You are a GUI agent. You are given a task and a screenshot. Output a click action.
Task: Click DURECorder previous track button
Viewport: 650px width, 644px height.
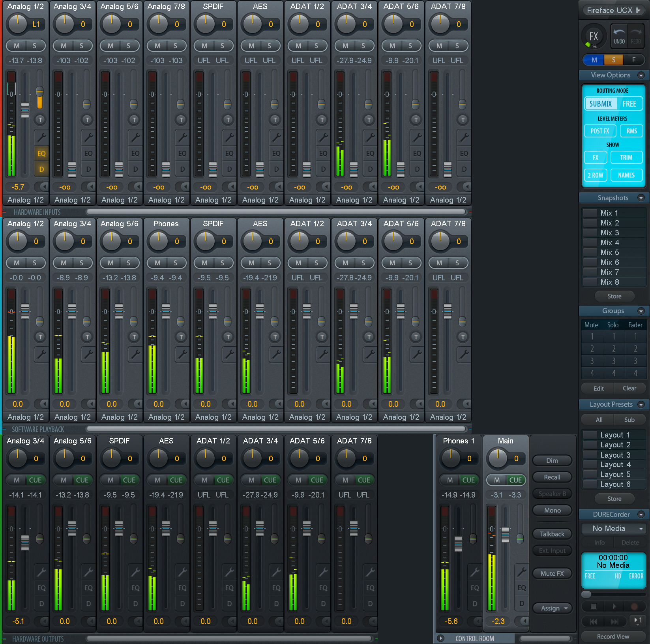593,621
